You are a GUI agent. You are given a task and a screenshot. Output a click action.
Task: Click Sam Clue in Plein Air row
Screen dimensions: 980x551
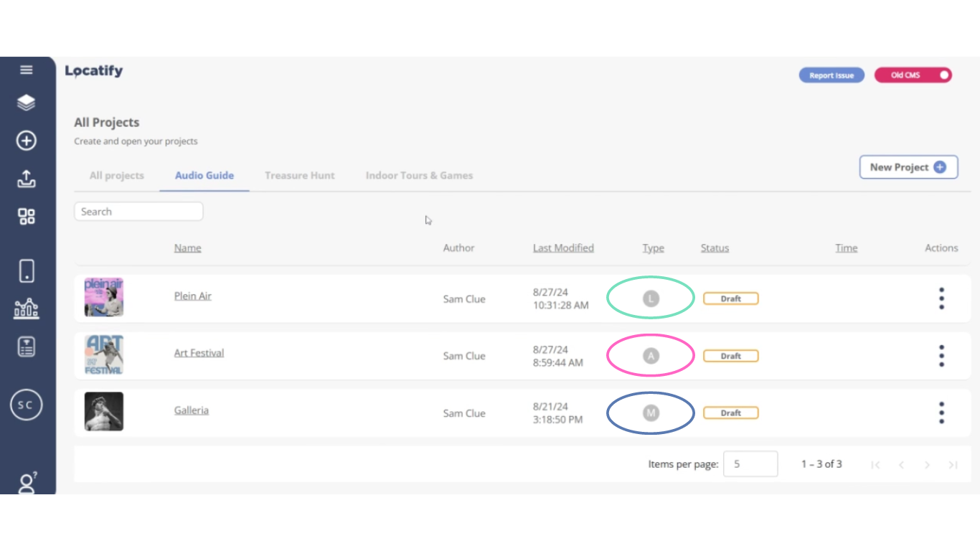[464, 299]
